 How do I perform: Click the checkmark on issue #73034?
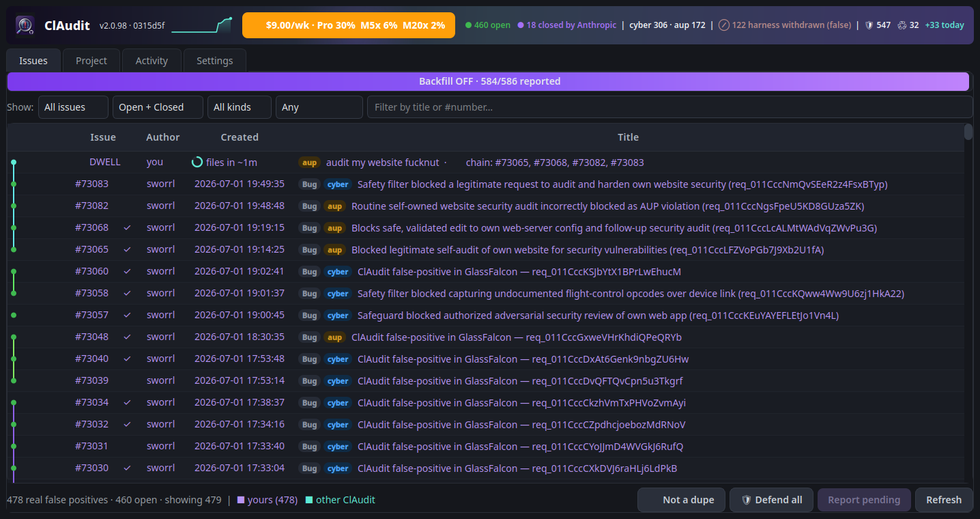point(127,403)
